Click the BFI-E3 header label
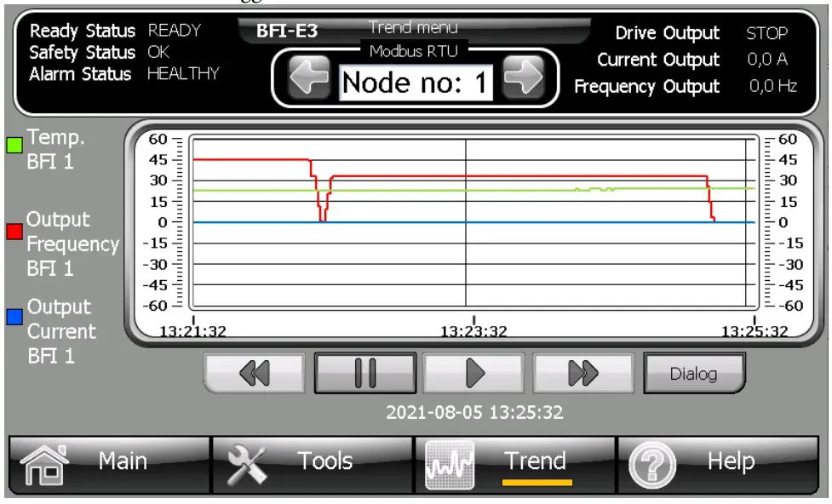Image resolution: width=832 pixels, height=504 pixels. click(286, 31)
